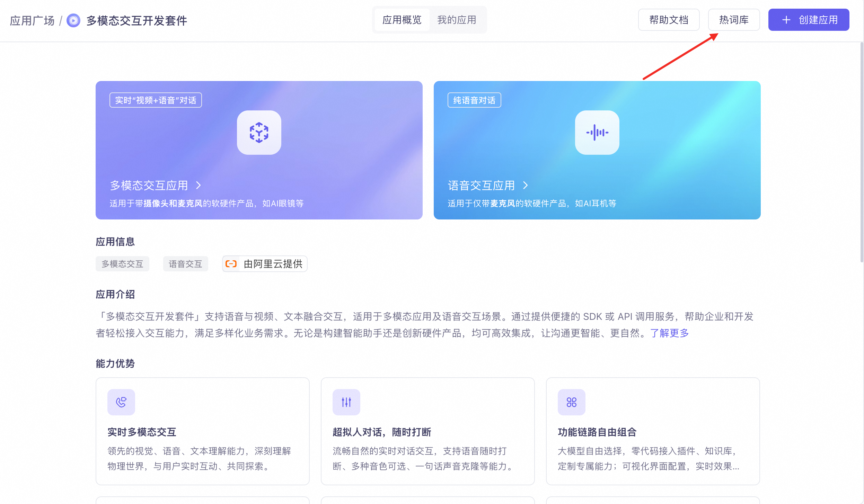Click the 应用介绍 section heading
This screenshot has width=864, height=504.
point(115,294)
